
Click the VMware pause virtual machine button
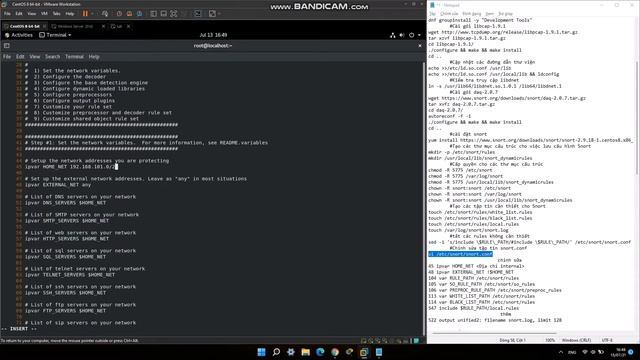pos(85,13)
